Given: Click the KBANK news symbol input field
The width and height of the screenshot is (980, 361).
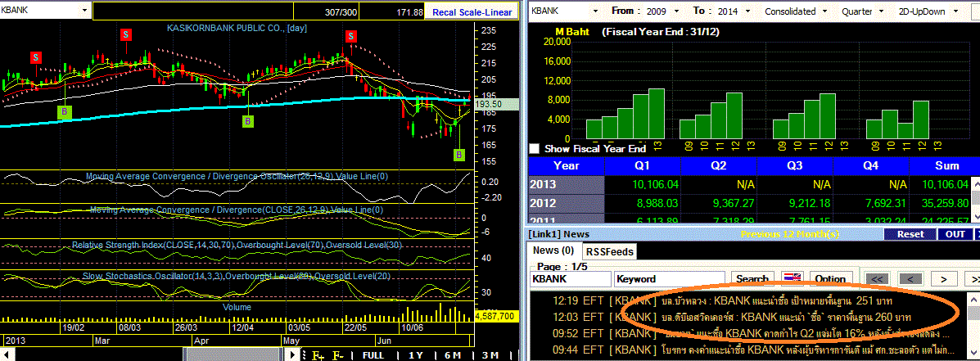Looking at the screenshot, I should 571,279.
